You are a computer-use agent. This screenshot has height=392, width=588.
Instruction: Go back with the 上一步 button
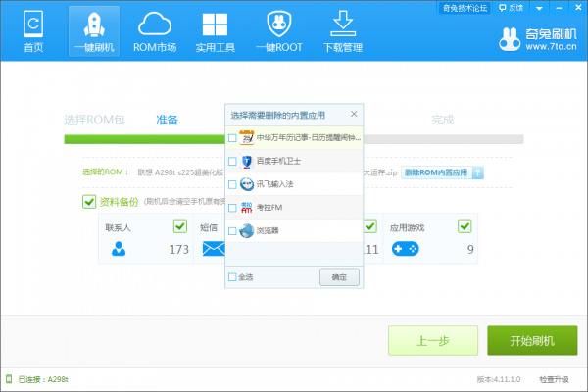click(433, 341)
